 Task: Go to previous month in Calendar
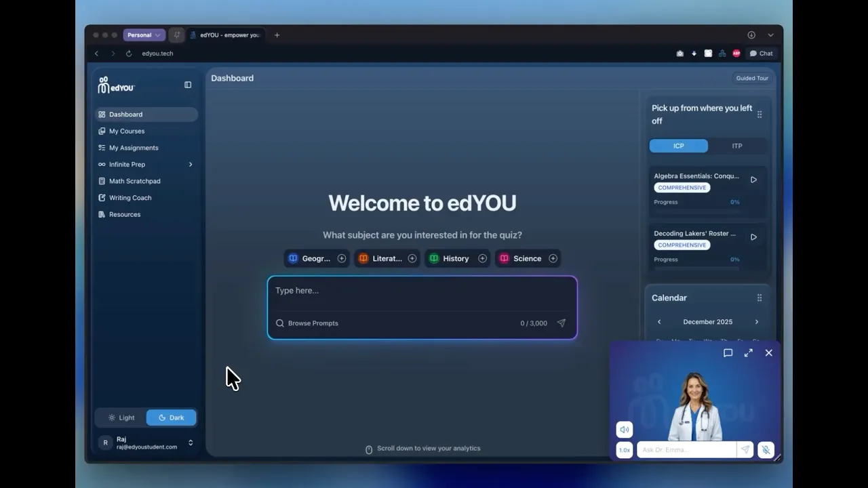tap(659, 322)
